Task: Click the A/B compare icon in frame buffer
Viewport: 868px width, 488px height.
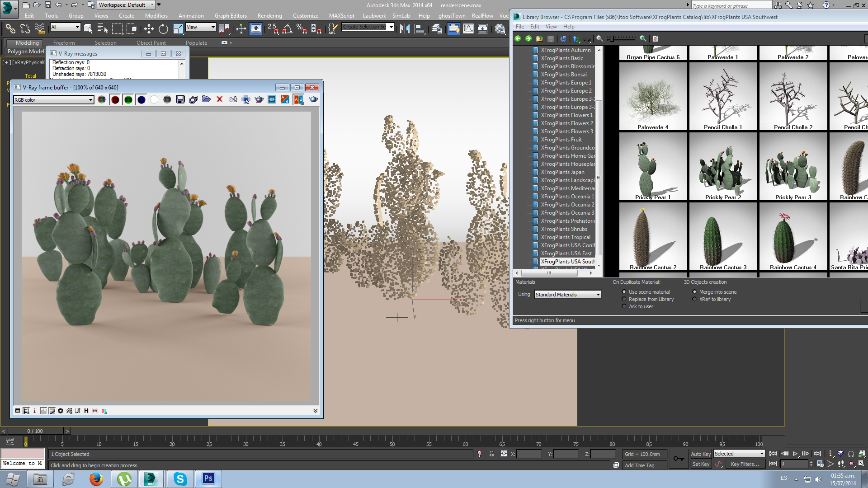Action: coord(298,99)
